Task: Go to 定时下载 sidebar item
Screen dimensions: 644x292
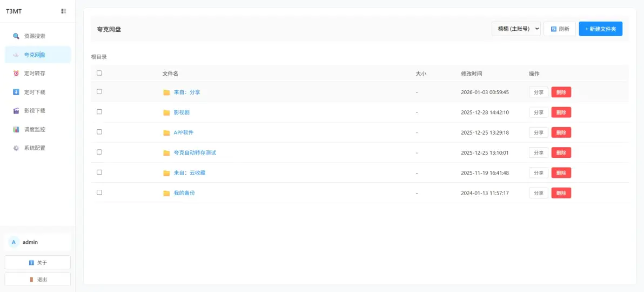Action: [x=38, y=92]
